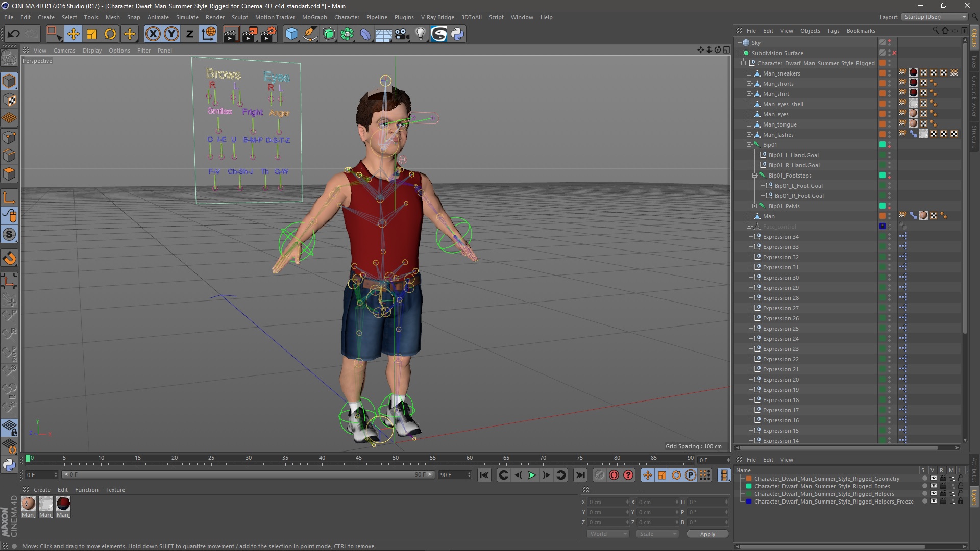Click the first Man material thumbnail
This screenshot has height=551, width=980.
click(29, 504)
